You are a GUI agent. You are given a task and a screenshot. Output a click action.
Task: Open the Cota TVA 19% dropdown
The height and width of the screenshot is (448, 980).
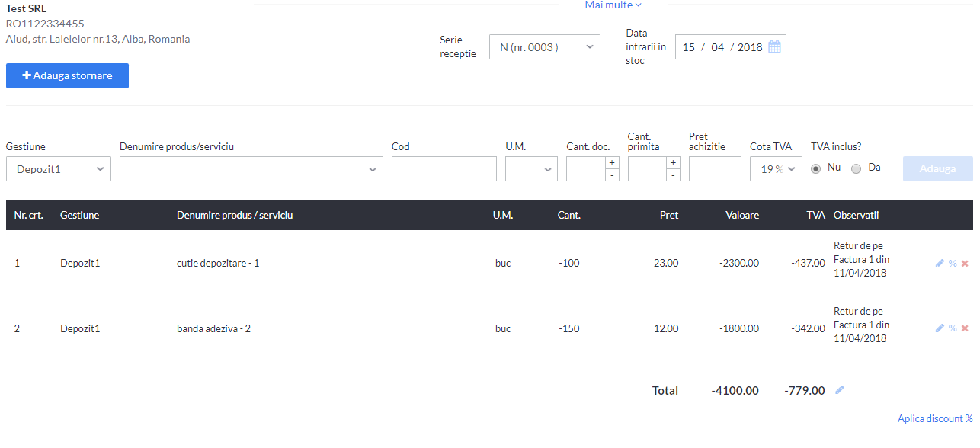tap(776, 169)
